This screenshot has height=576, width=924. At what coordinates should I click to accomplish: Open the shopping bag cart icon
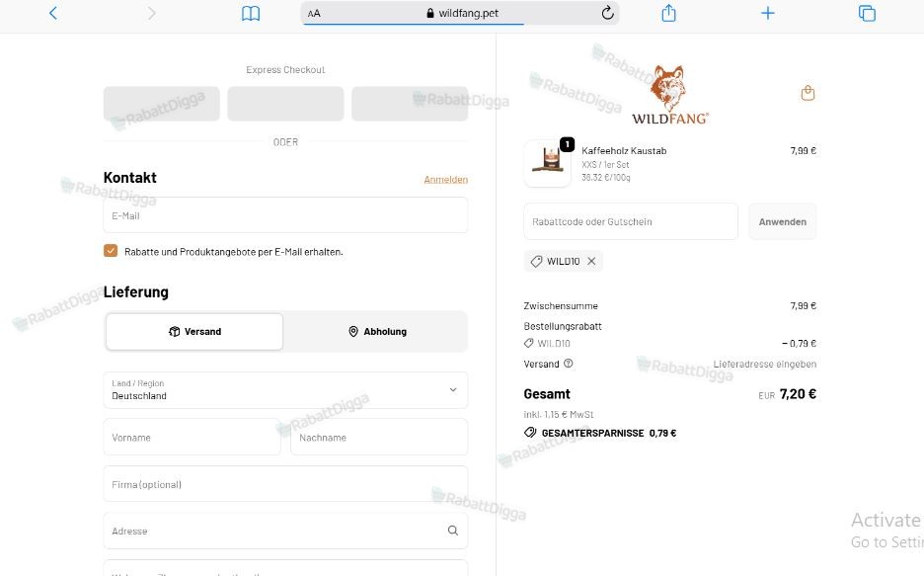pos(808,93)
